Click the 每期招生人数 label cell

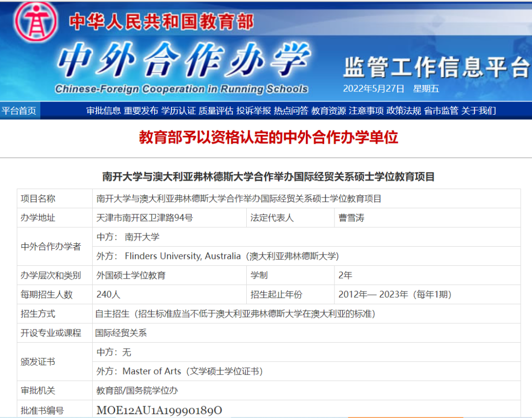pyautogui.click(x=55, y=294)
